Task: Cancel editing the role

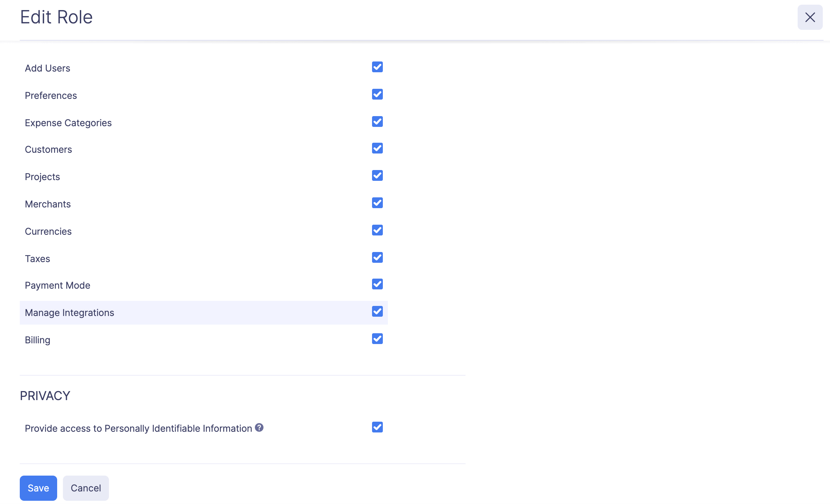Action: pos(86,488)
